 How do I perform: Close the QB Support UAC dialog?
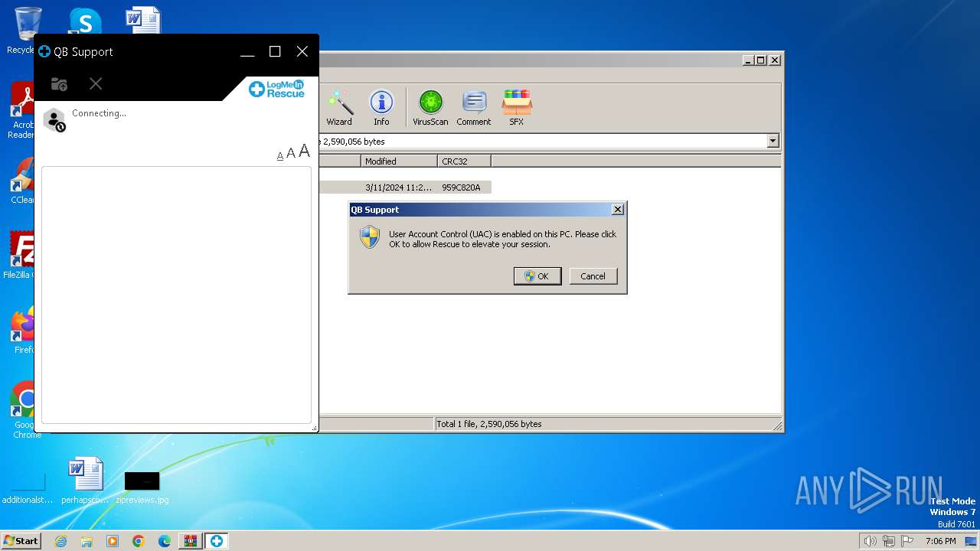click(618, 210)
